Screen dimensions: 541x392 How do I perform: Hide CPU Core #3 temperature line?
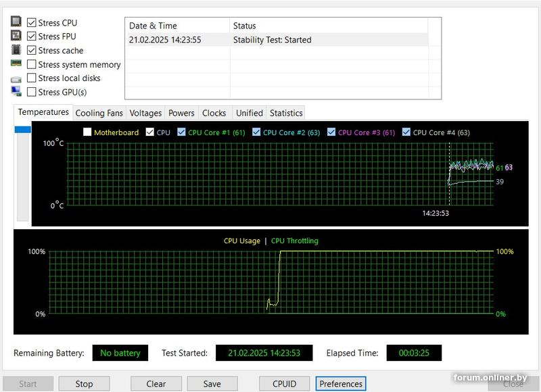[331, 132]
